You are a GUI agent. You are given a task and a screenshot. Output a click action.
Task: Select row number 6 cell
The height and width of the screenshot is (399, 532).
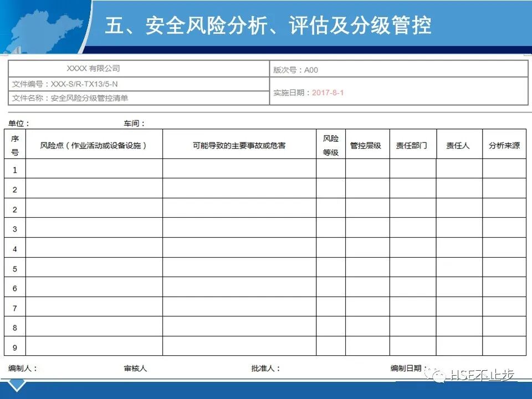pos(15,287)
